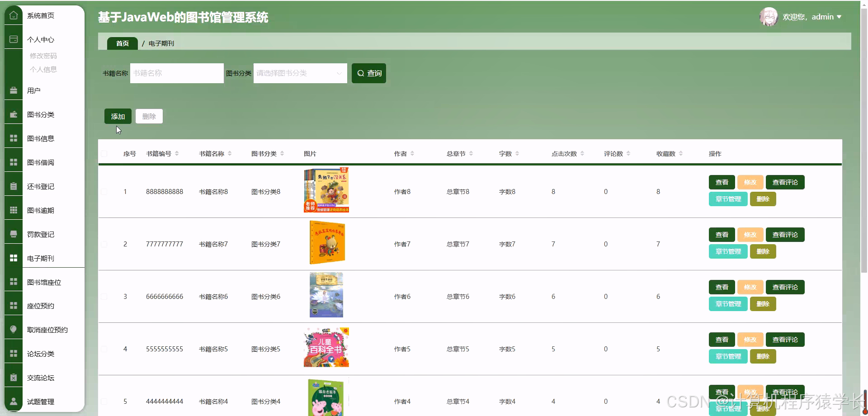Sort by 收藏数 column arrows
868x416 pixels.
coord(681,154)
